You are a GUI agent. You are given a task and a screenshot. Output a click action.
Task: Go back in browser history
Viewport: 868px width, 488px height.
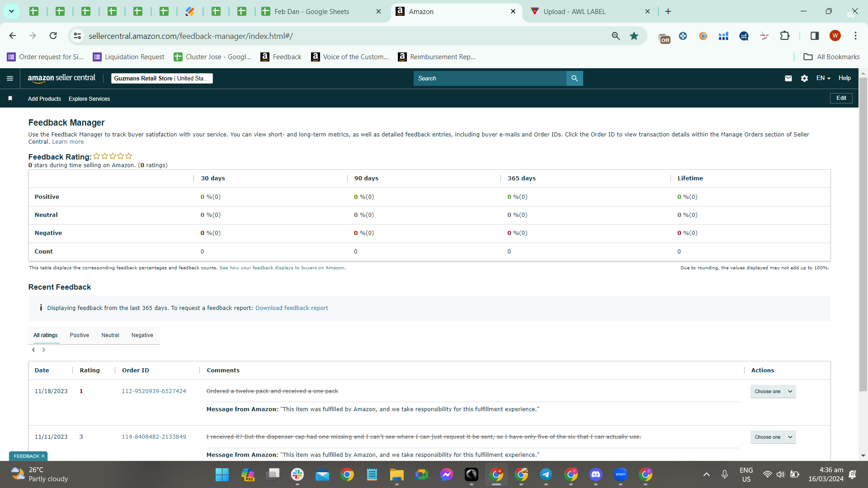[x=13, y=36]
